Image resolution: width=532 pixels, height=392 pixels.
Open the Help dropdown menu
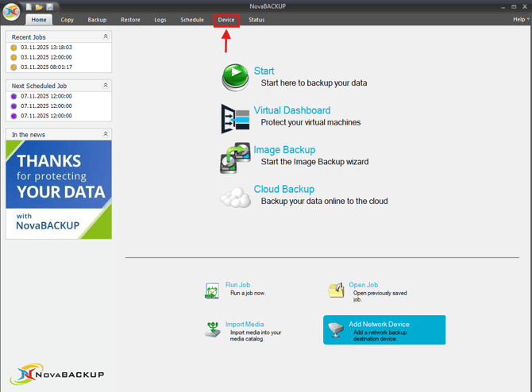click(x=519, y=19)
